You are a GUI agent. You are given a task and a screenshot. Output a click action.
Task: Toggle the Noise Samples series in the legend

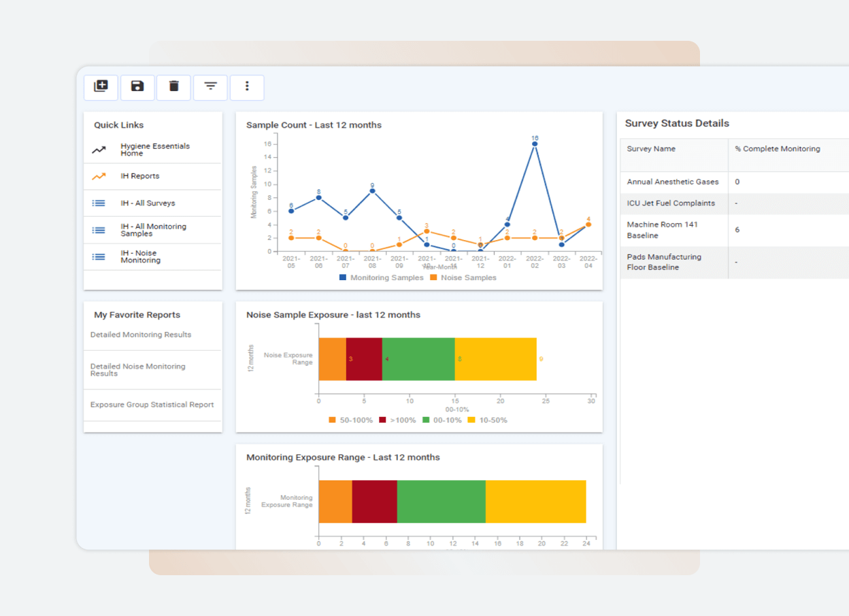pyautogui.click(x=467, y=277)
